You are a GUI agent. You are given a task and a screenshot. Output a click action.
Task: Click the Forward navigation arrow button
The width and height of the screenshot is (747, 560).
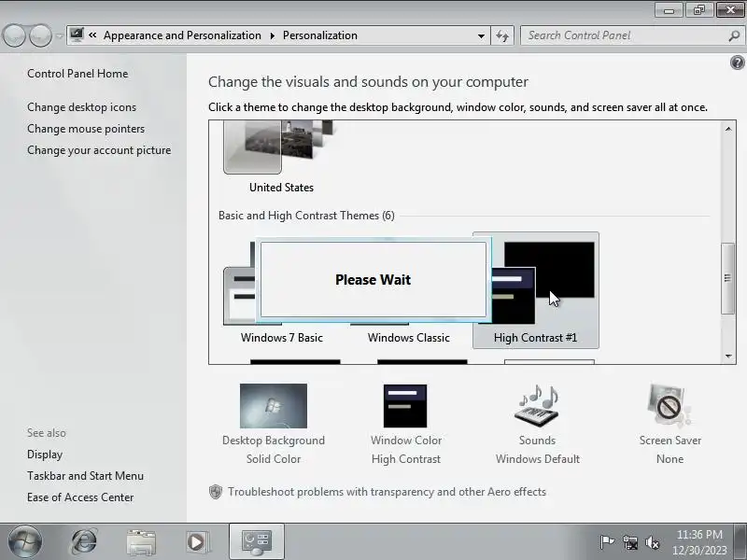pos(40,35)
